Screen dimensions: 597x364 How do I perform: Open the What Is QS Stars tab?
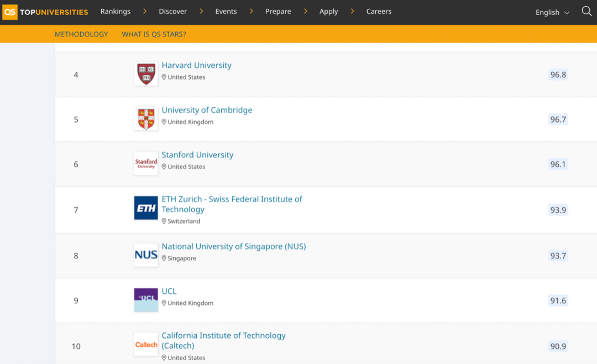(x=154, y=34)
